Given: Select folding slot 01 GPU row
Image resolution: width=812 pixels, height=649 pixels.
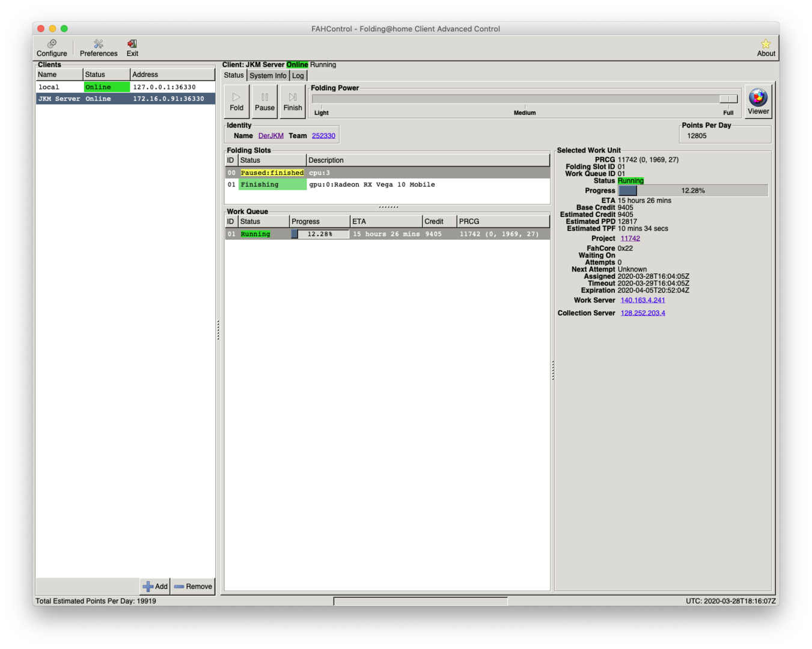Looking at the screenshot, I should (386, 184).
